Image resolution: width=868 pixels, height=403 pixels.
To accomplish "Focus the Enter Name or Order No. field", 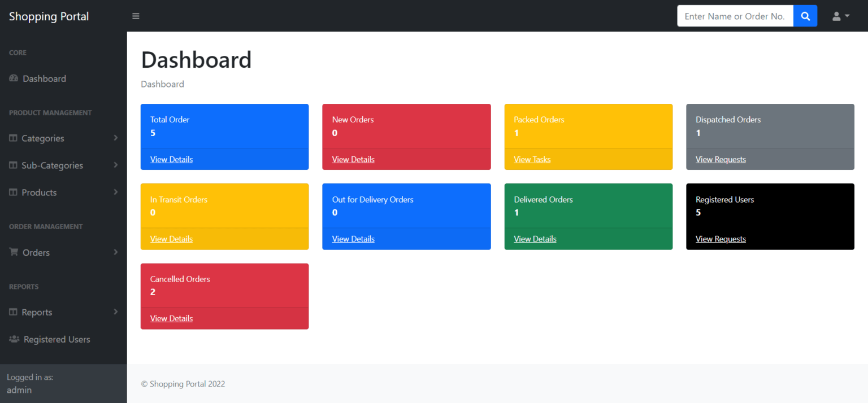I will click(x=735, y=16).
